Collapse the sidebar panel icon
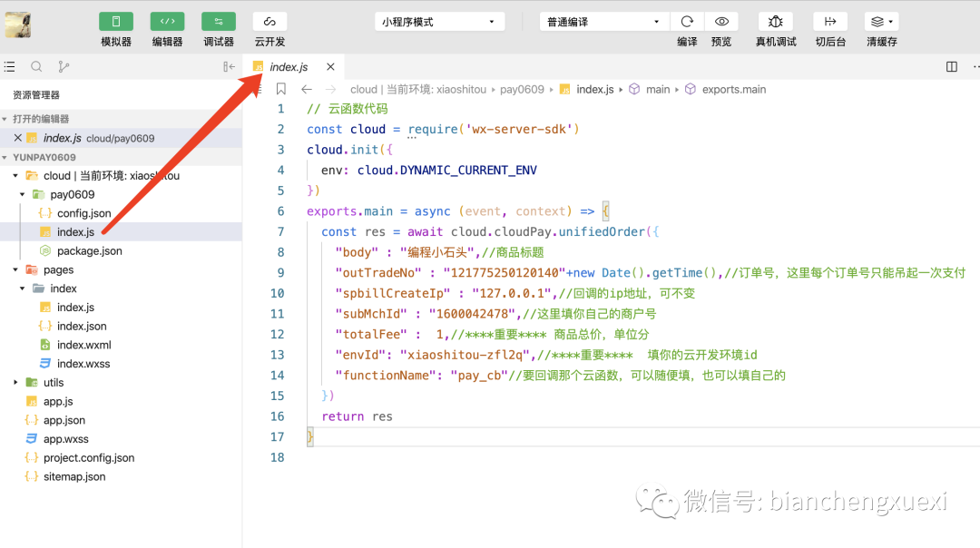The height and width of the screenshot is (548, 980). [x=229, y=66]
